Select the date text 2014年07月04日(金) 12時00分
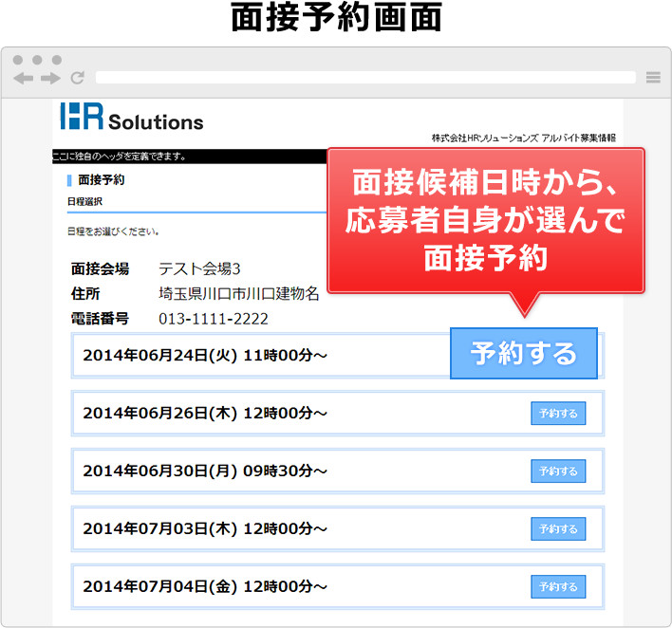 point(205,587)
